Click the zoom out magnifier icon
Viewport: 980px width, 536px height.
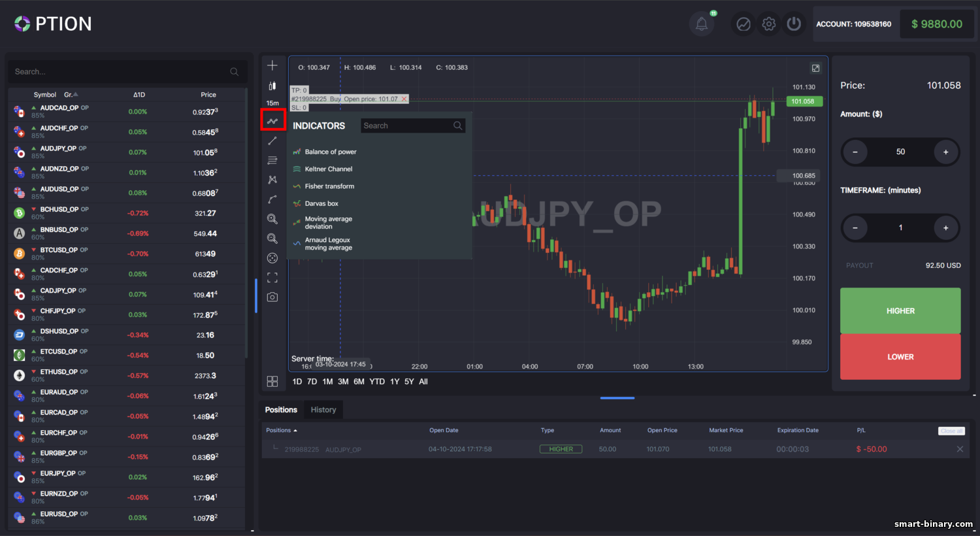(272, 239)
